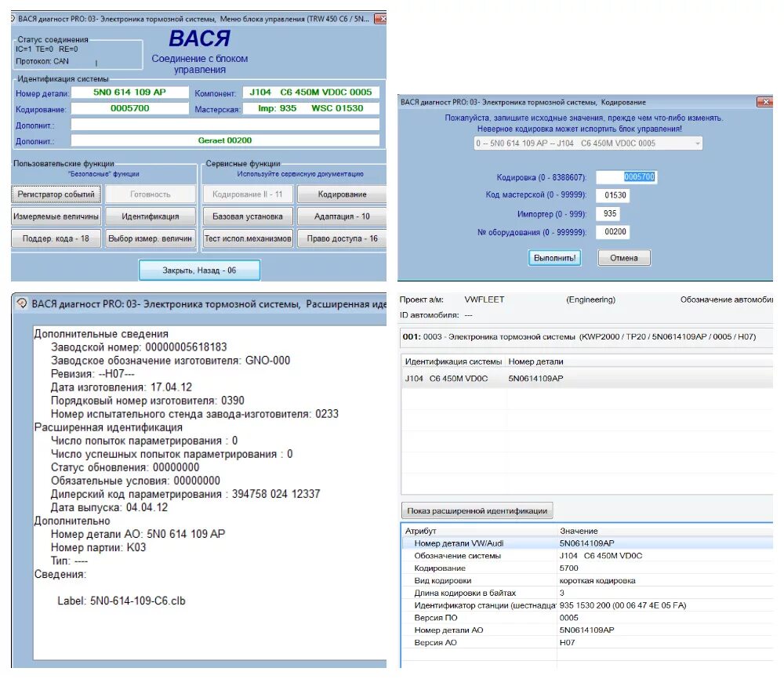The height and width of the screenshot is (679, 784).
Task: Select the Идентификатор станции row
Action: (x=587, y=605)
